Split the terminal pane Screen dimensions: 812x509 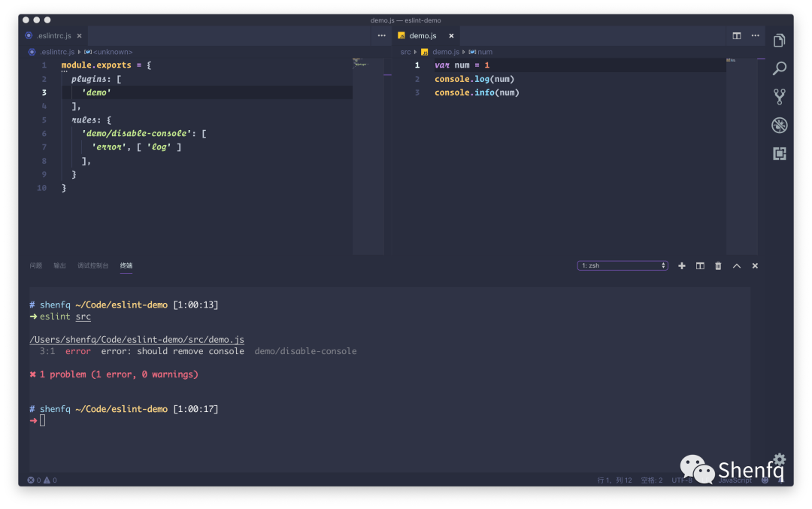point(700,265)
